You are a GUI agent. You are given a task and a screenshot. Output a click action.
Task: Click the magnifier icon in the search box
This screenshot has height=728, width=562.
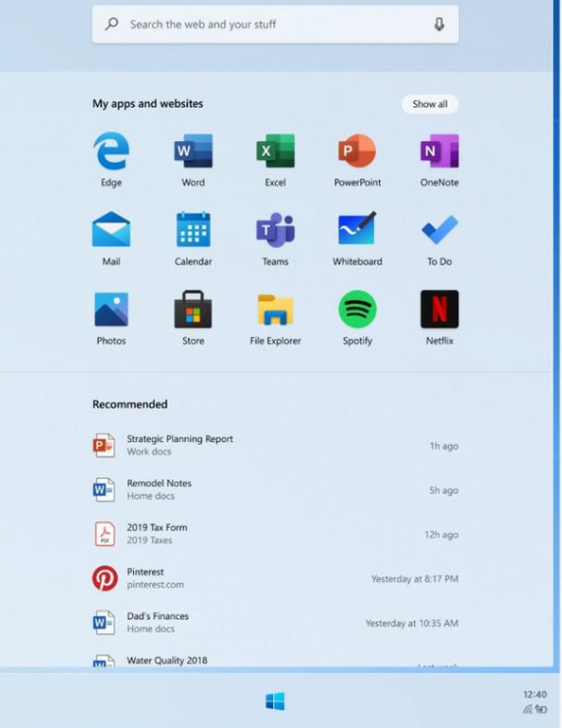[112, 24]
